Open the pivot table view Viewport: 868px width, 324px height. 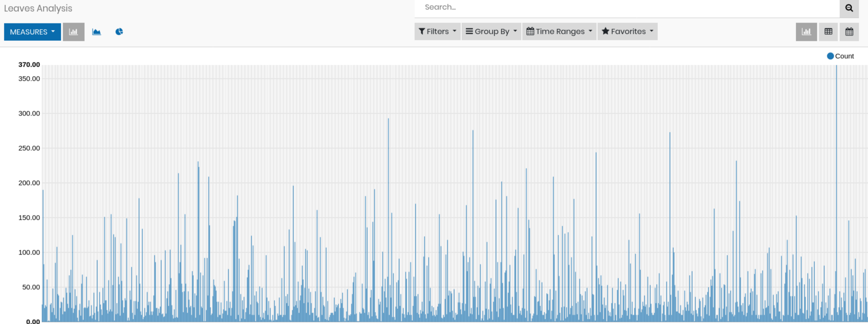click(828, 32)
